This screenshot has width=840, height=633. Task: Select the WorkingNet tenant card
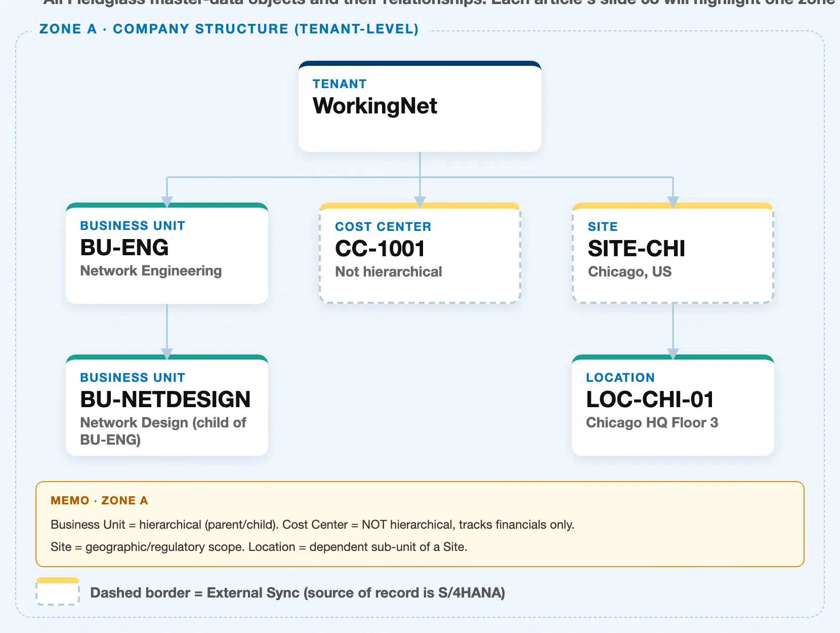(420, 106)
